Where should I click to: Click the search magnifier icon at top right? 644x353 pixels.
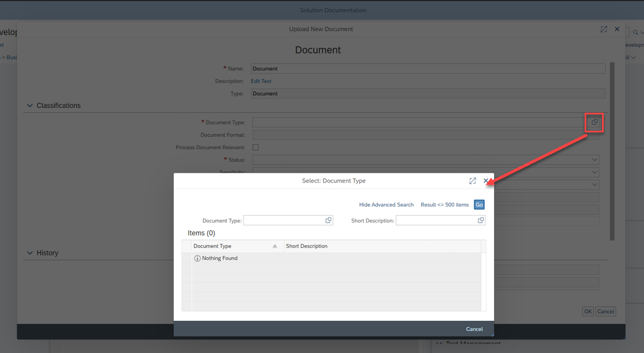coord(635,33)
